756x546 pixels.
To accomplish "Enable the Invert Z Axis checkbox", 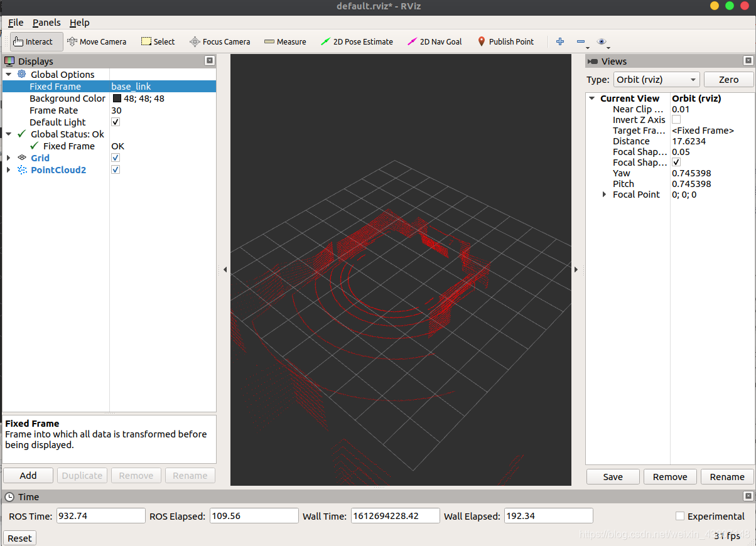I will coord(676,119).
